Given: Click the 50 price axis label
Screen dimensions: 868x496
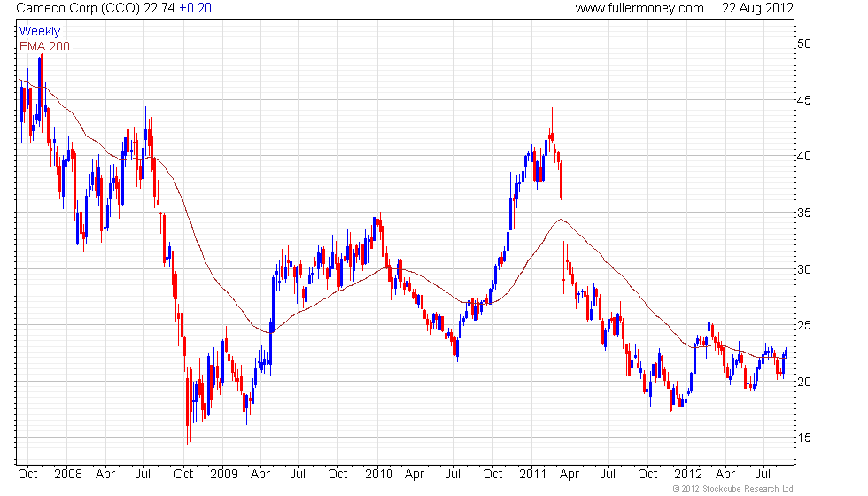Looking at the screenshot, I should [803, 43].
